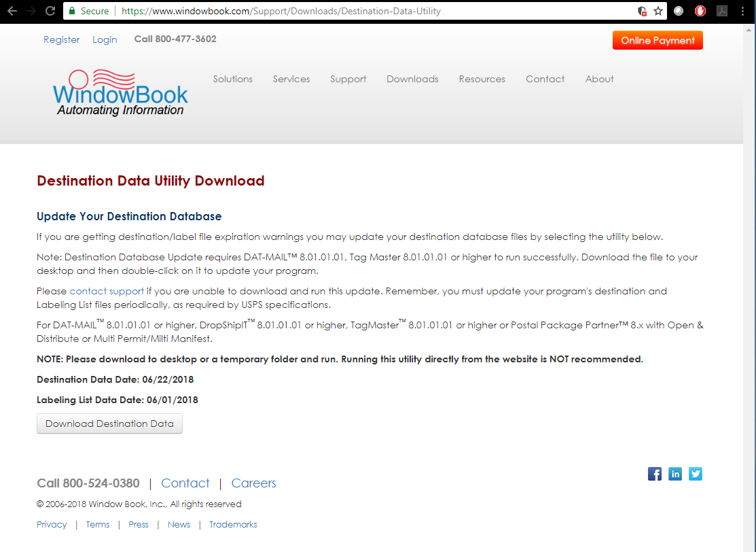
Task: Click the contact support link
Action: pos(107,292)
